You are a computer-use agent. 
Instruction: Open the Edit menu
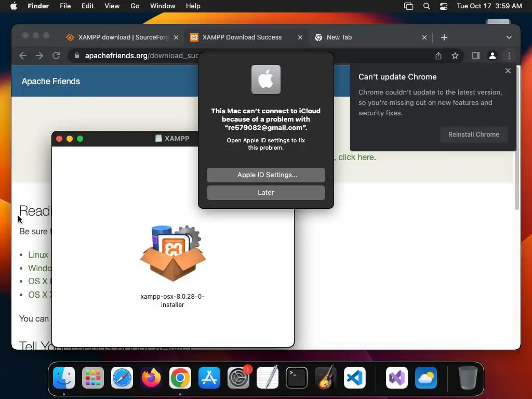pos(87,6)
